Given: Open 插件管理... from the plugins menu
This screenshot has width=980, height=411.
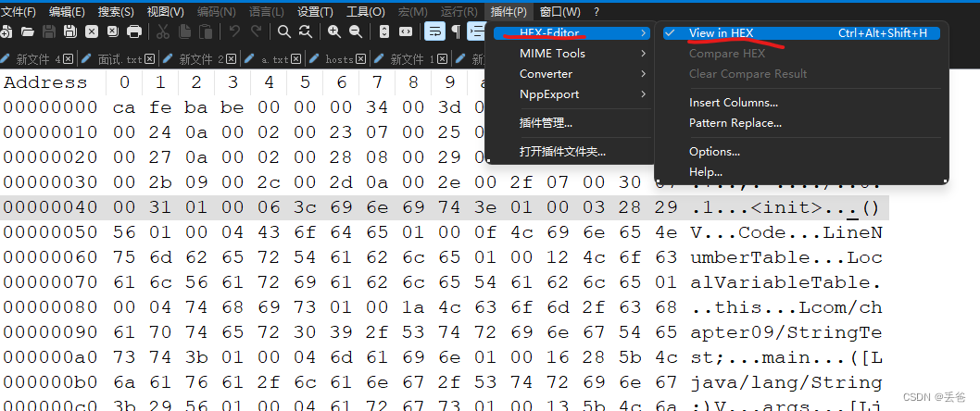Looking at the screenshot, I should (x=546, y=122).
